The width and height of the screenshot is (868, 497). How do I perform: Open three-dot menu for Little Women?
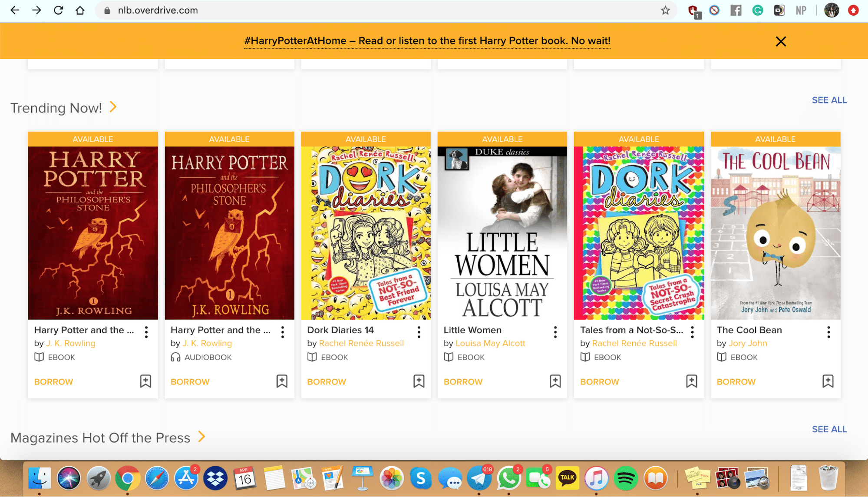pyautogui.click(x=555, y=332)
